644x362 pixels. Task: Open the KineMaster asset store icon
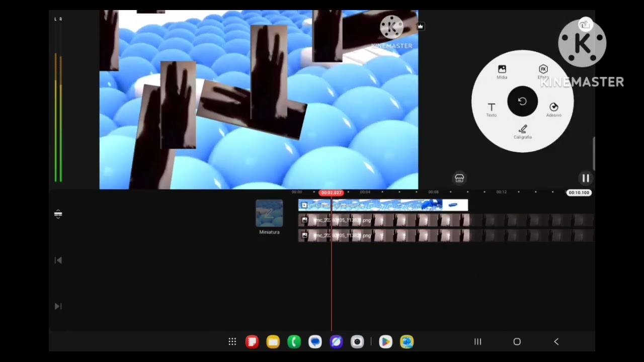pos(459,178)
